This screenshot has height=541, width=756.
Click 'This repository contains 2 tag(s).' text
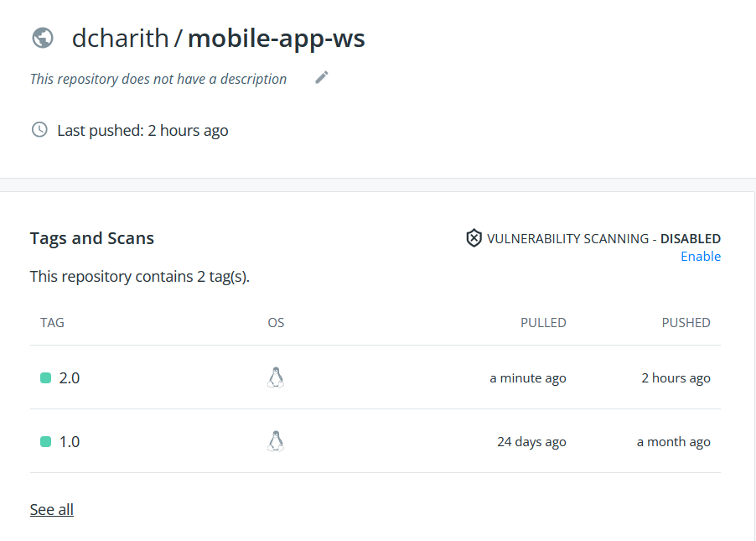140,277
